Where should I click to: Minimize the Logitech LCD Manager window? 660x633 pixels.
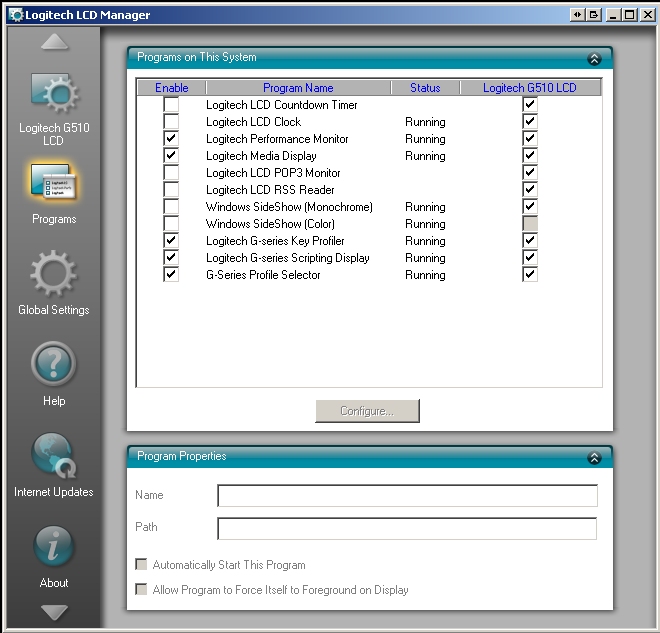pyautogui.click(x=613, y=15)
